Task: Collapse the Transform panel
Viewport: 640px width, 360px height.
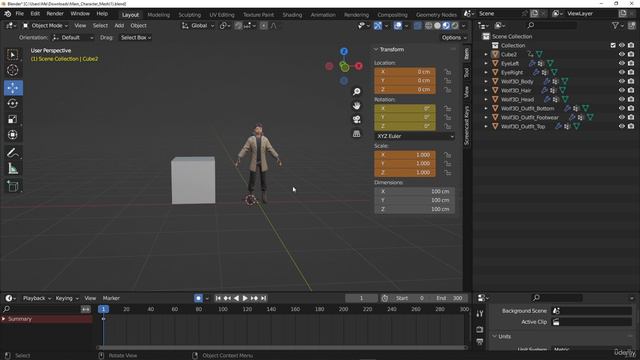Action: click(376, 49)
